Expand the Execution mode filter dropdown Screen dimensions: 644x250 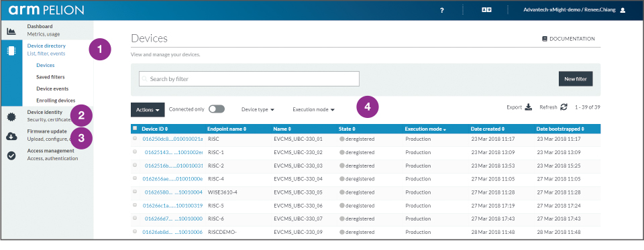point(314,110)
